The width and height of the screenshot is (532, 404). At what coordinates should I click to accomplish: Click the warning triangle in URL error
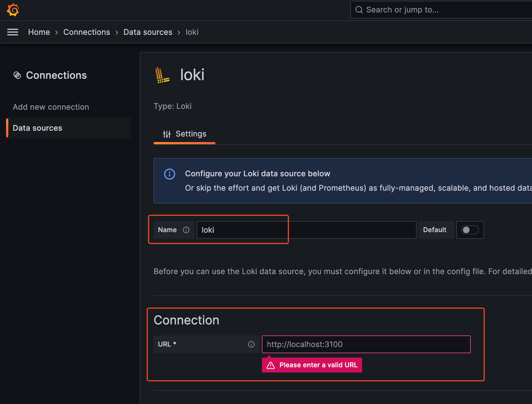[271, 365]
